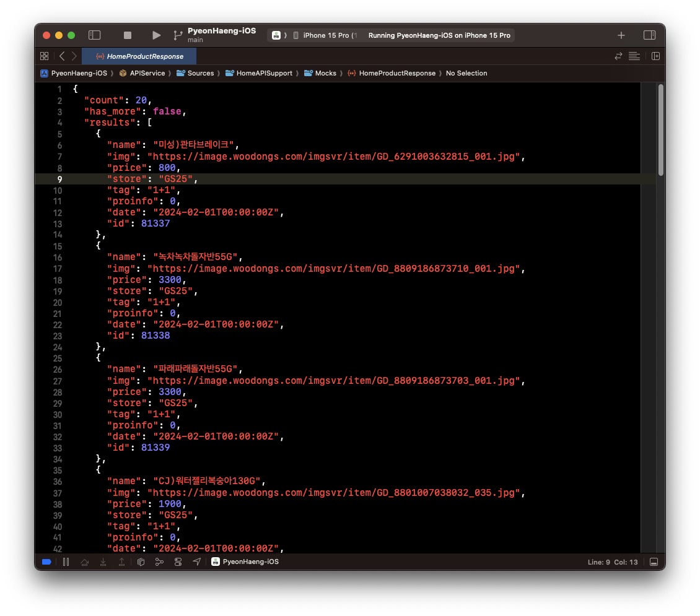This screenshot has height=616, width=700.
Task: Click the Run play button
Action: [x=156, y=35]
